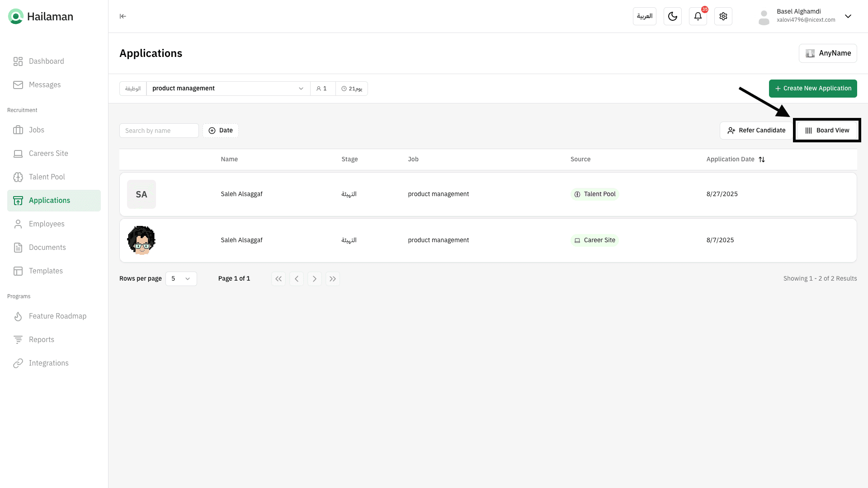Image resolution: width=868 pixels, height=488 pixels.
Task: Click the Refer Candidate button
Action: tap(756, 131)
